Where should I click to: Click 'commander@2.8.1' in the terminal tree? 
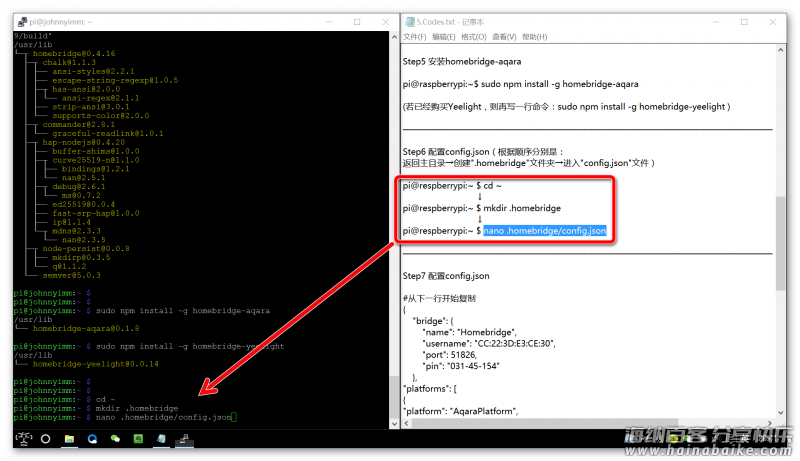79,124
